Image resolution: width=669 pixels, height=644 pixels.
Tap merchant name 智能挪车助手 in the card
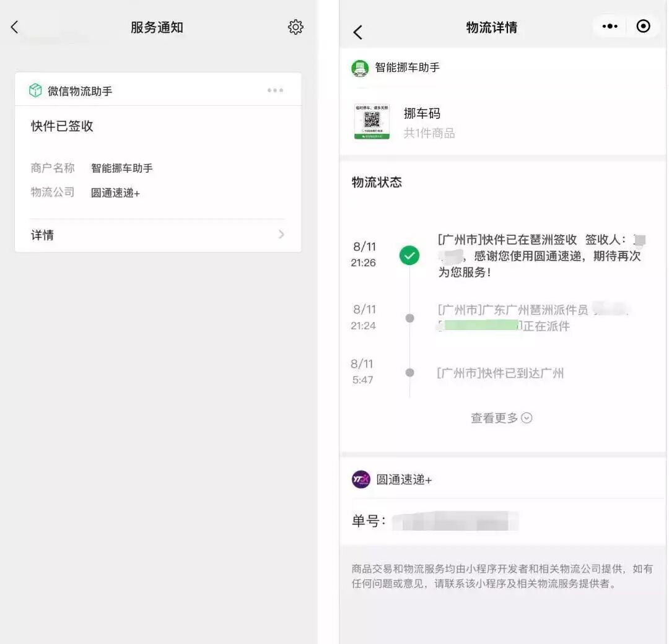(x=122, y=168)
